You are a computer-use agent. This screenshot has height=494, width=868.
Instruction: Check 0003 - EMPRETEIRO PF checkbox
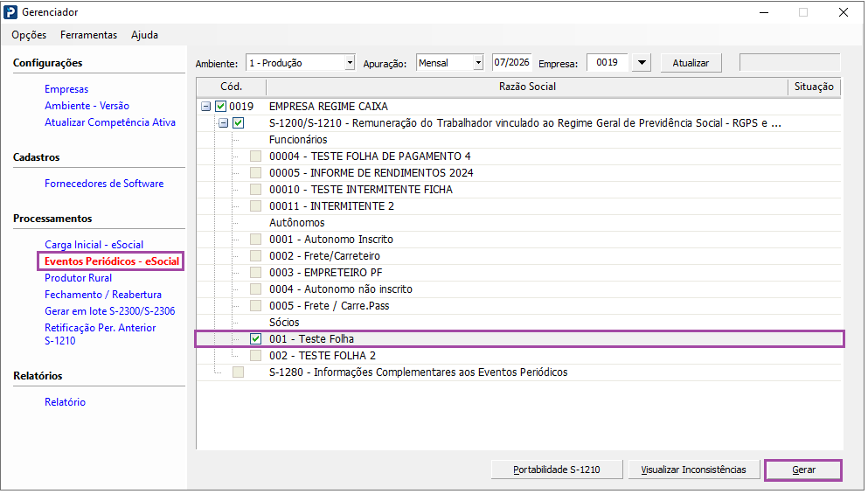(255, 273)
